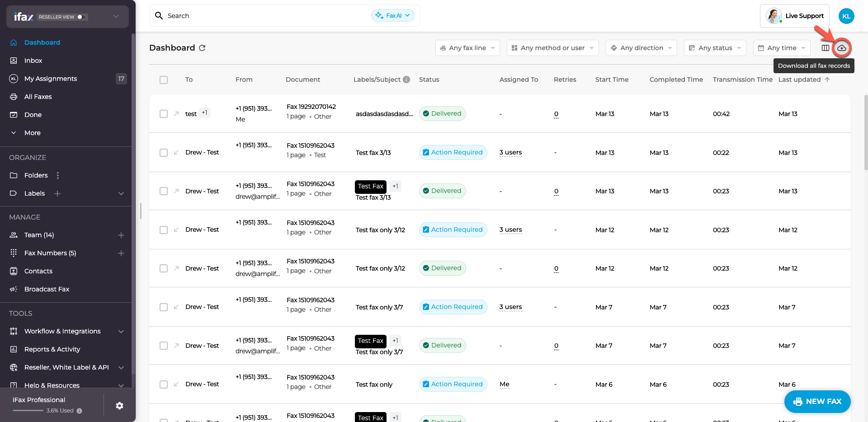The width and height of the screenshot is (868, 422).
Task: Open the Any method or user dropdown
Action: click(552, 48)
